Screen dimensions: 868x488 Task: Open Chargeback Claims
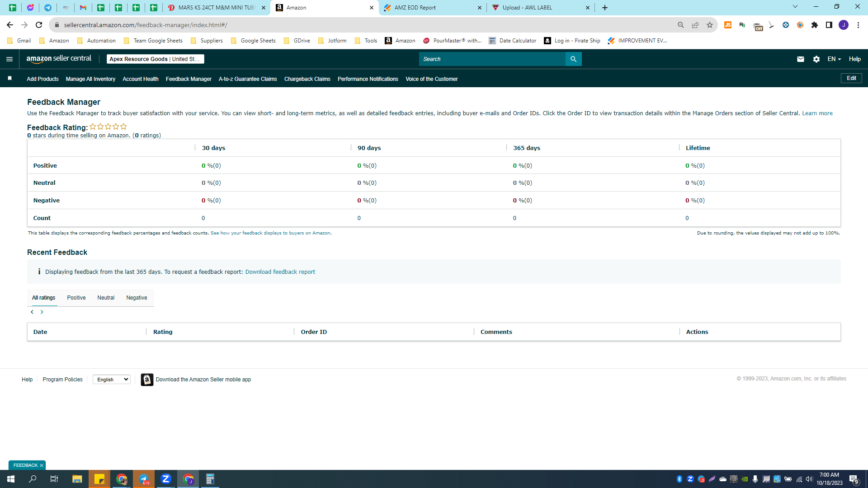pos(307,79)
